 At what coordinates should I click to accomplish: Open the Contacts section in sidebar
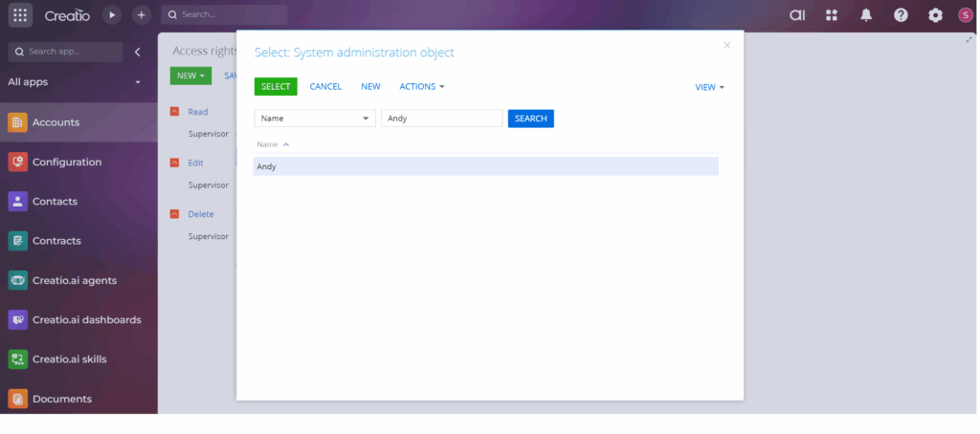point(56,202)
